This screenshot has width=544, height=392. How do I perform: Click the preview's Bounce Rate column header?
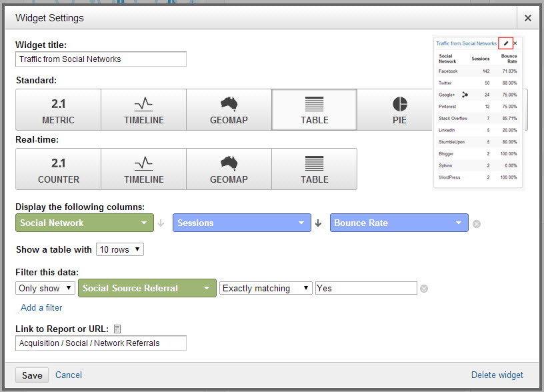[509, 59]
